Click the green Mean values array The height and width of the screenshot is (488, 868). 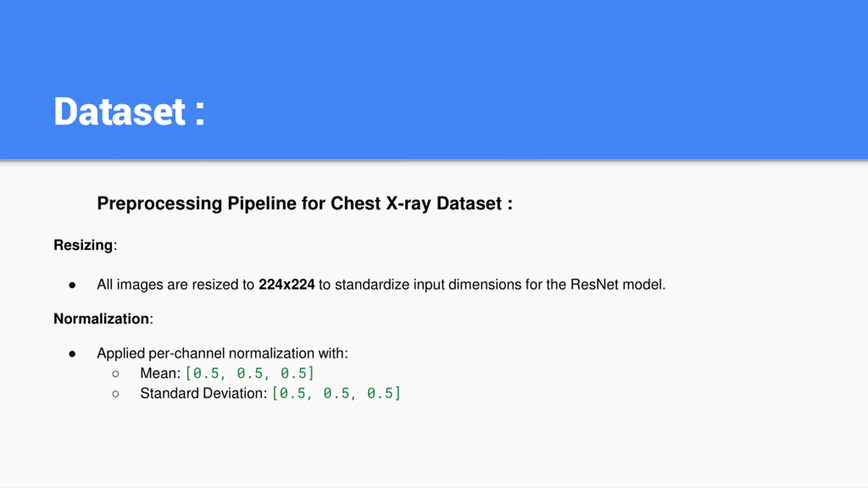[x=250, y=373]
